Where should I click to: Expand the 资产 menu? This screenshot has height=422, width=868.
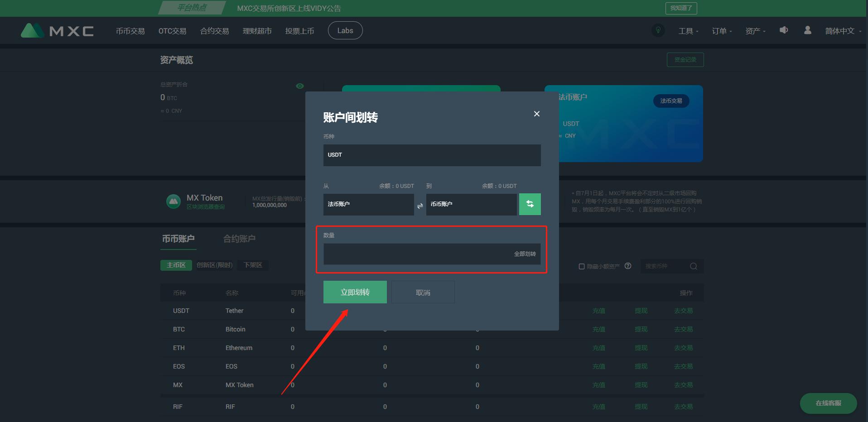[x=755, y=31]
